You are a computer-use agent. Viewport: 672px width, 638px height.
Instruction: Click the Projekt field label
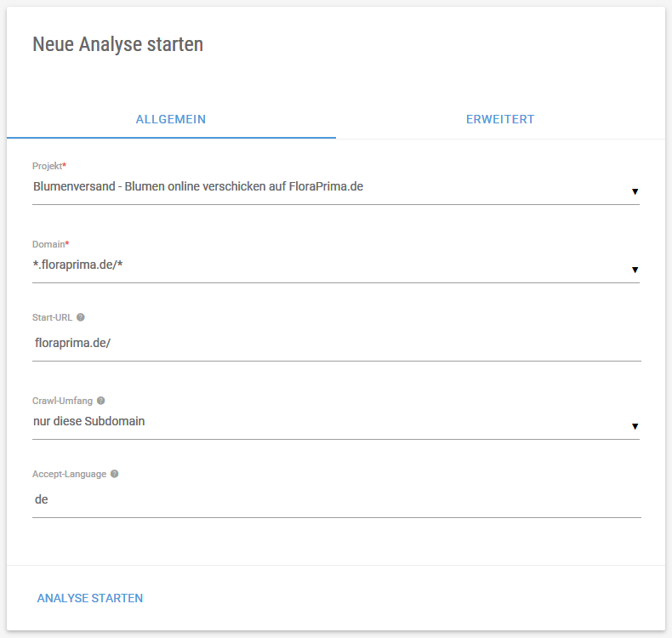pos(49,166)
